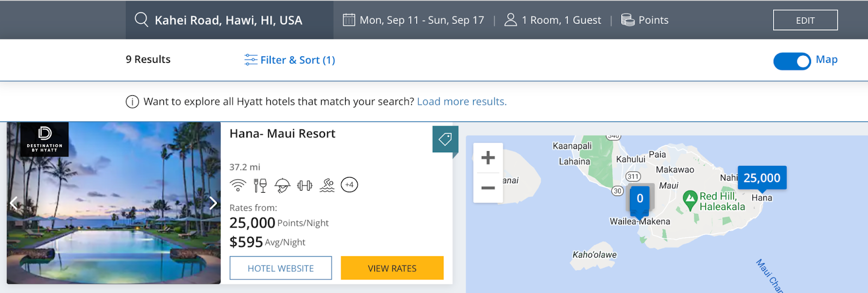868x293 pixels.
Task: Open Filter & Sort options
Action: pos(290,60)
